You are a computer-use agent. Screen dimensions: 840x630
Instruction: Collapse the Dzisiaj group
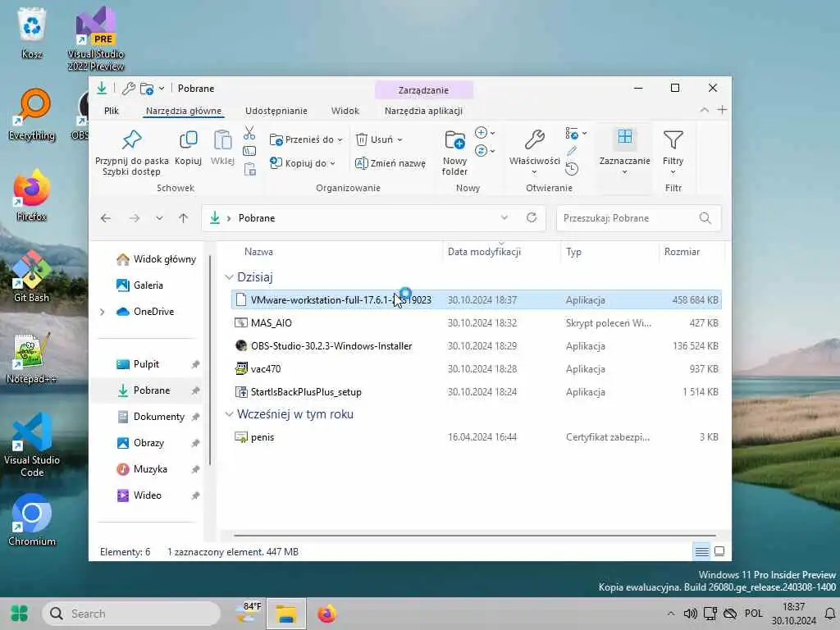pos(230,277)
